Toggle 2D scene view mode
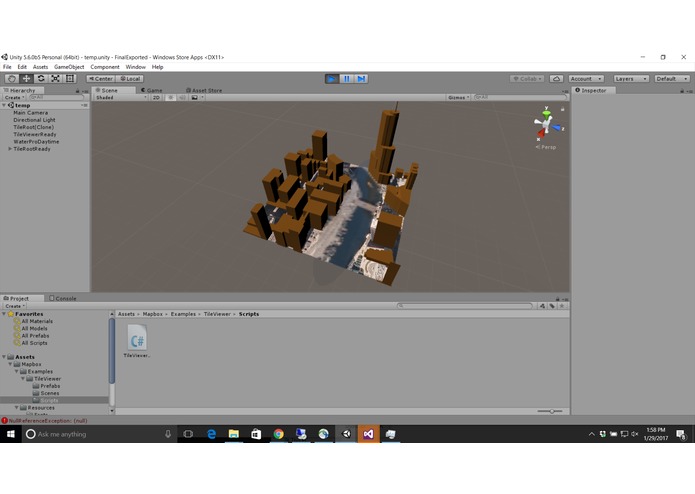 (156, 97)
